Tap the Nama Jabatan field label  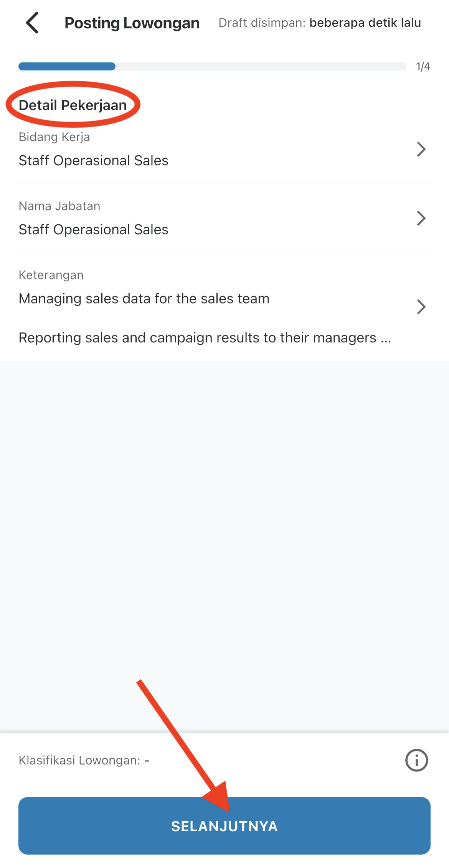point(59,206)
